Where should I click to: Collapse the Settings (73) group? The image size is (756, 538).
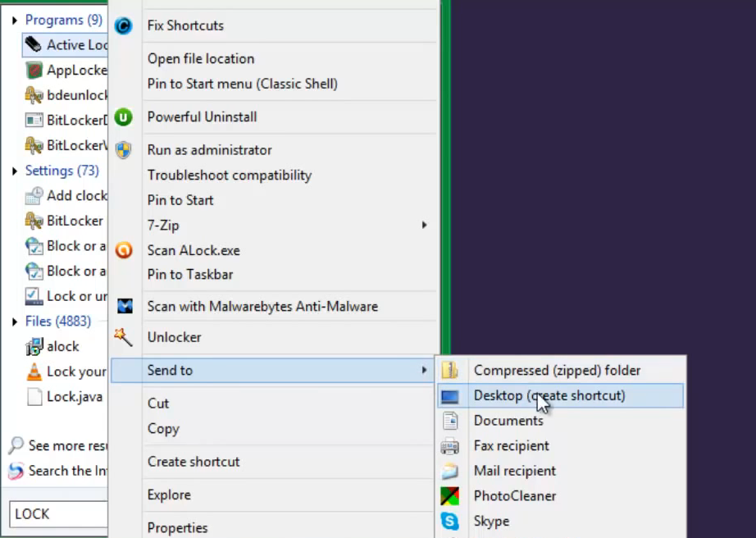point(15,171)
